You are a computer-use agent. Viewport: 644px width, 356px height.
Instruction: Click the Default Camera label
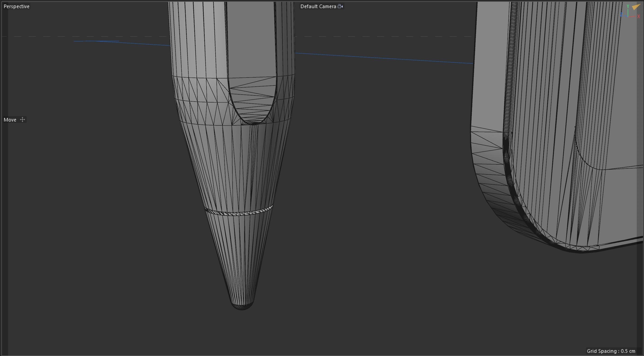(318, 7)
